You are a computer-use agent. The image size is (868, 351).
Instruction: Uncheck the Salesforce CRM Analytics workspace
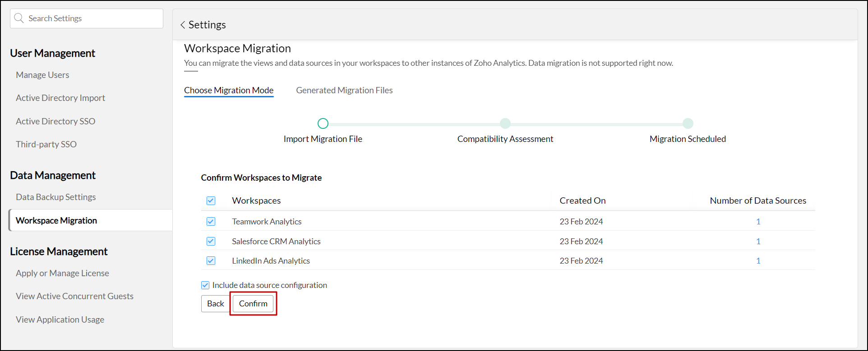(x=211, y=242)
